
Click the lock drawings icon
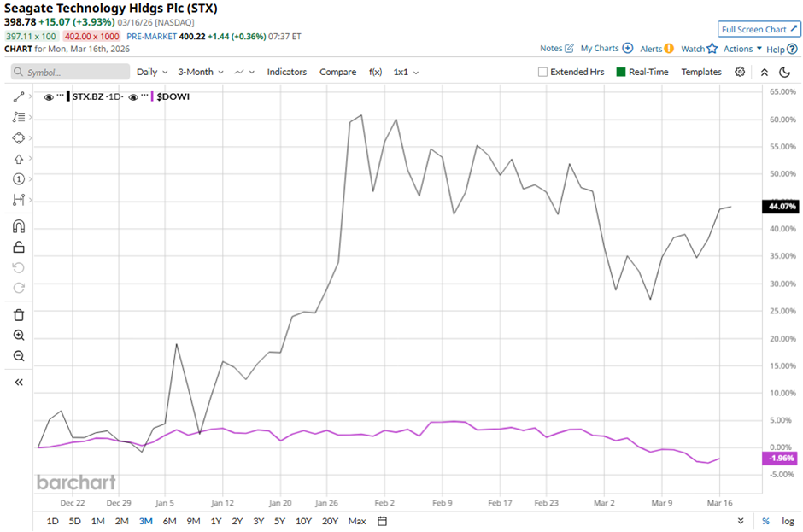19,247
